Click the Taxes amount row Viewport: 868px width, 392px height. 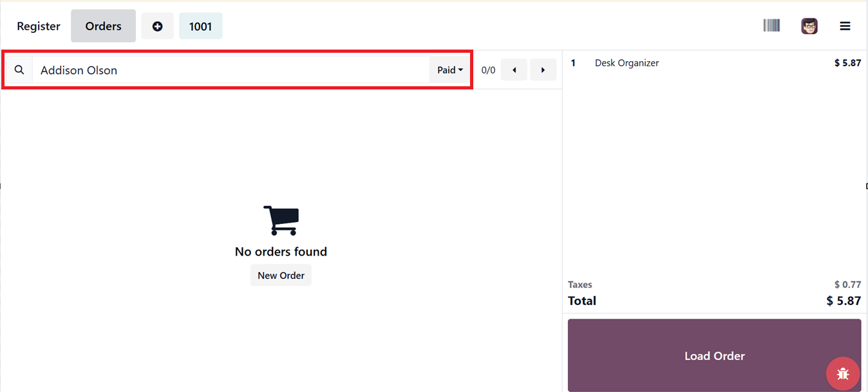point(714,285)
